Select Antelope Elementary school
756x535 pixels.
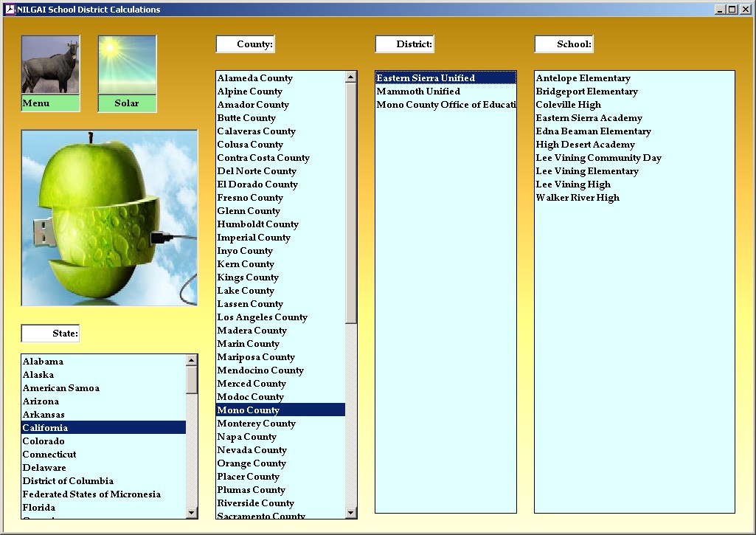tap(583, 78)
